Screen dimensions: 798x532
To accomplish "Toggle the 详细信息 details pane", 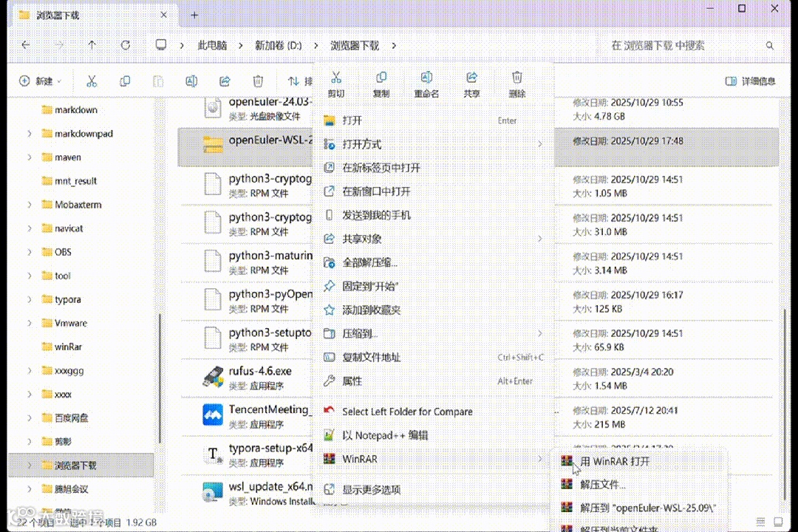I will point(750,81).
